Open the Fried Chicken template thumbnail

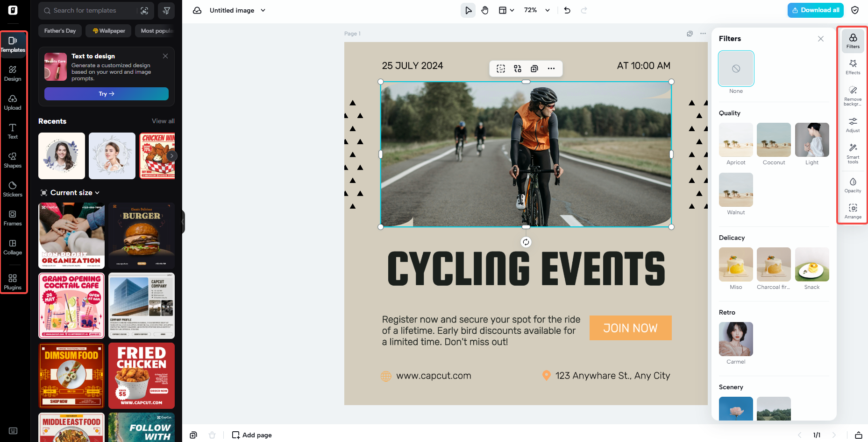click(142, 376)
